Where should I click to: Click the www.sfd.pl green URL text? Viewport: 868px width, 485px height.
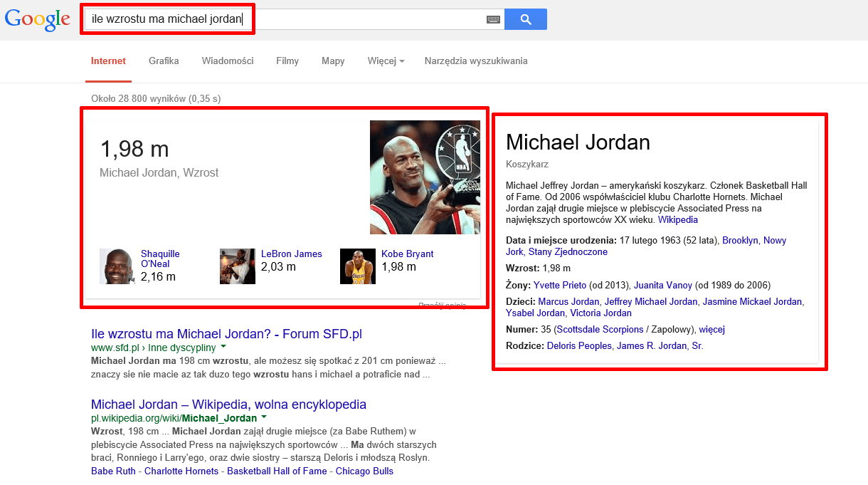pyautogui.click(x=153, y=348)
